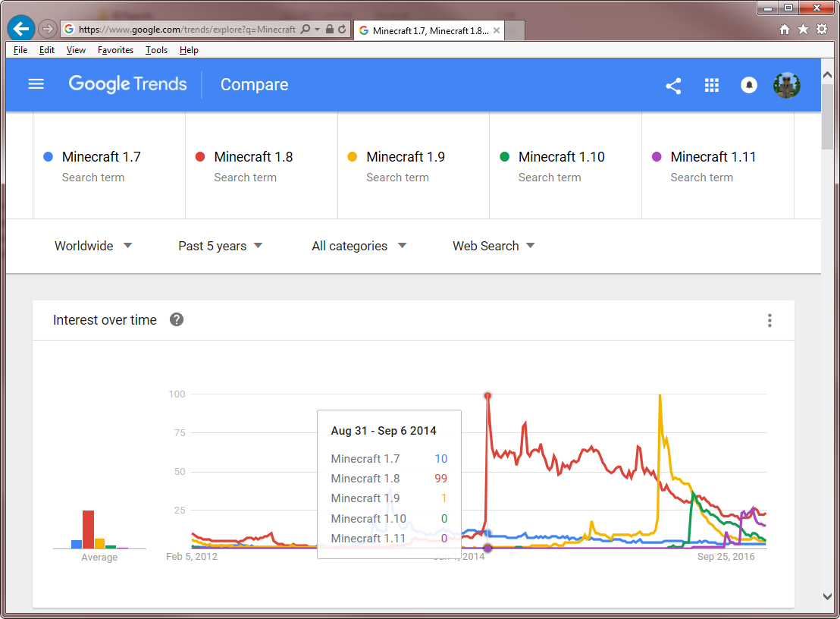
Task: Open Internet Explorer favorites star icon
Action: (803, 30)
